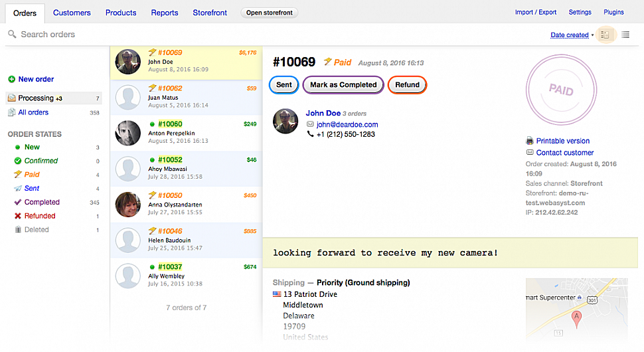Click the Contact customer link

[565, 152]
